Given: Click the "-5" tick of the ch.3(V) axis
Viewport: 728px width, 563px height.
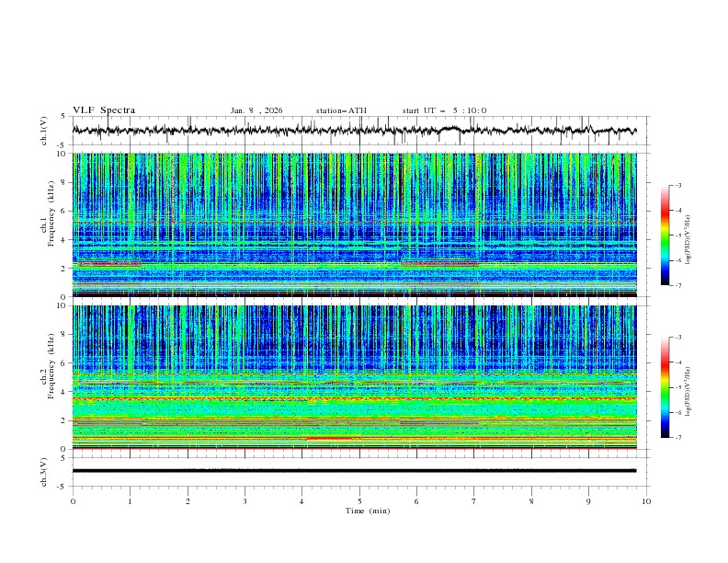Looking at the screenshot, I should 62,487.
